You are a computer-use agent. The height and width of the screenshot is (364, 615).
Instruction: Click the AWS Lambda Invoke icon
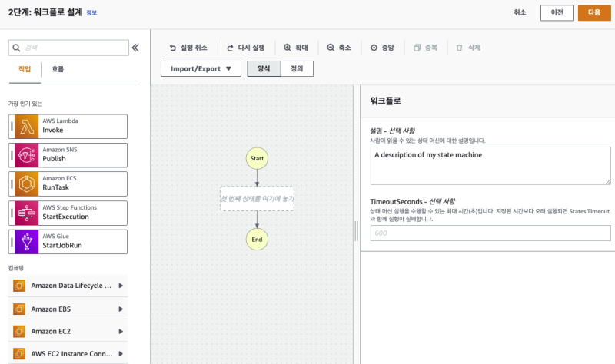(27, 127)
